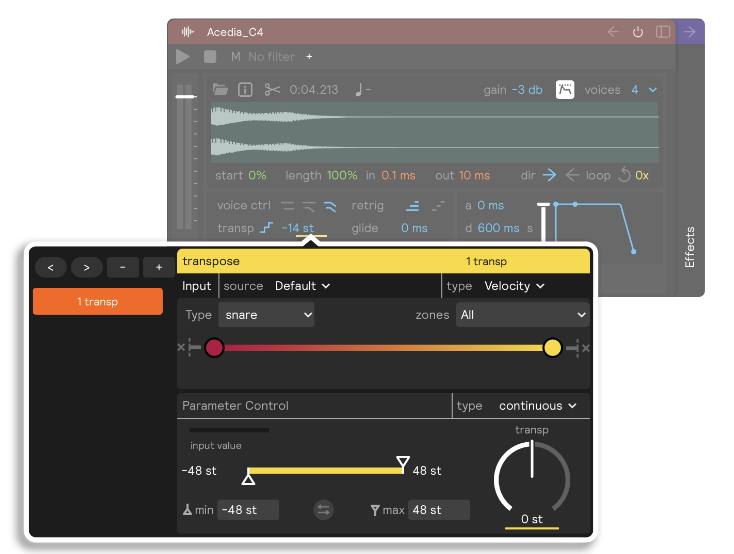Click the right range limit x icon

[586, 347]
